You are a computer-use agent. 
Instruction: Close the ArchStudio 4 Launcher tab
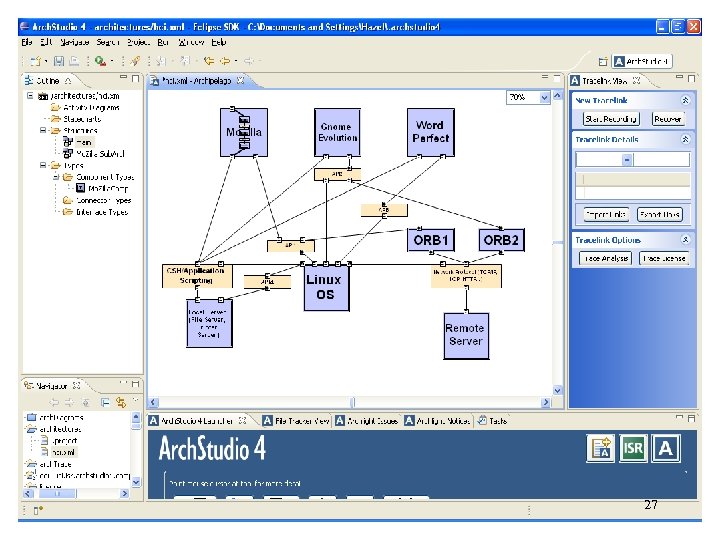point(242,420)
